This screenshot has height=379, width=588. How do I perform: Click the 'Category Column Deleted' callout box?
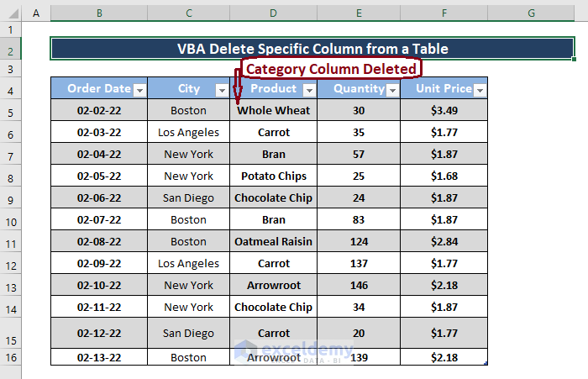tap(330, 69)
